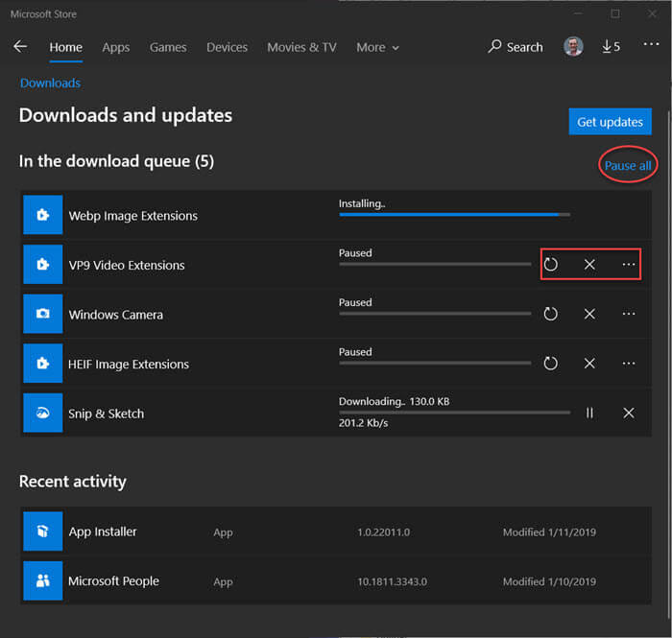Viewport: 672px width, 638px height.
Task: Resume HEIF Image Extensions download
Action: 550,363
